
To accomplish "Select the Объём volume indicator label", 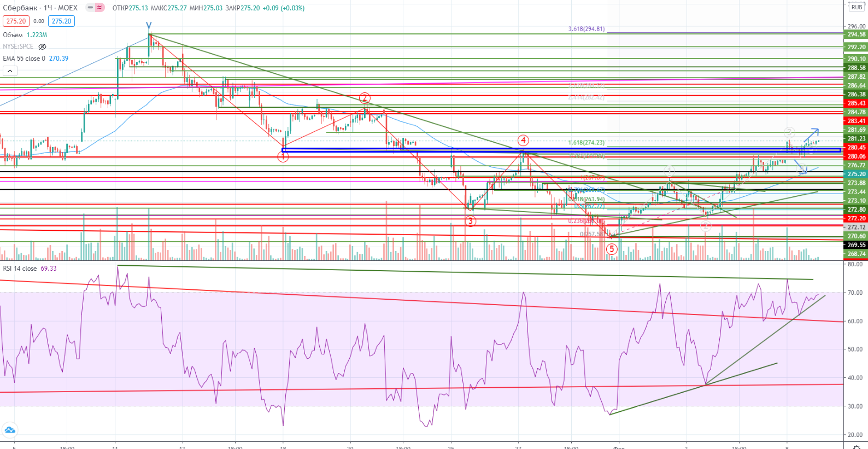I will click(x=14, y=35).
